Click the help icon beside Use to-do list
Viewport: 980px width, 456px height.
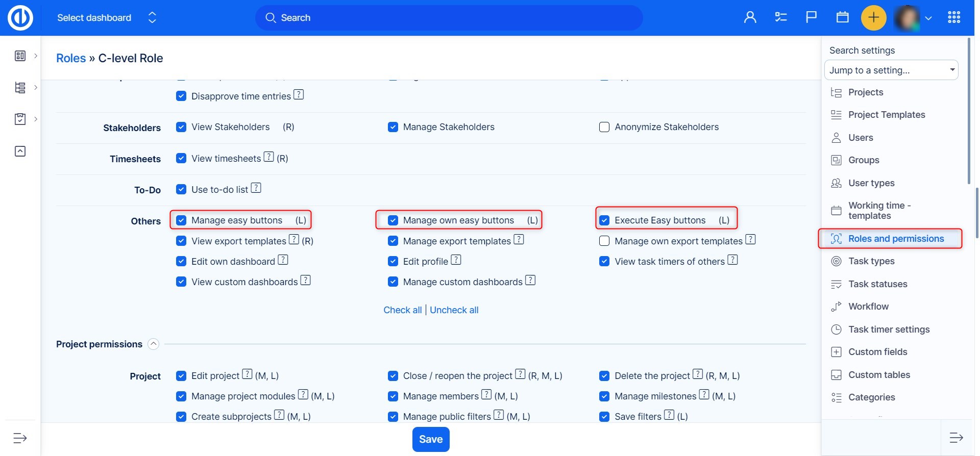click(256, 188)
